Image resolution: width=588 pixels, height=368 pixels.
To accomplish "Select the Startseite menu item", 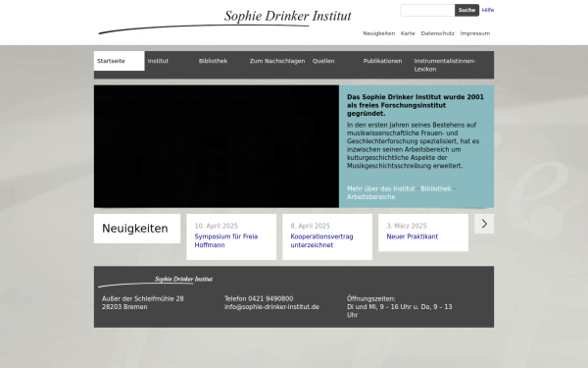I will (120, 61).
